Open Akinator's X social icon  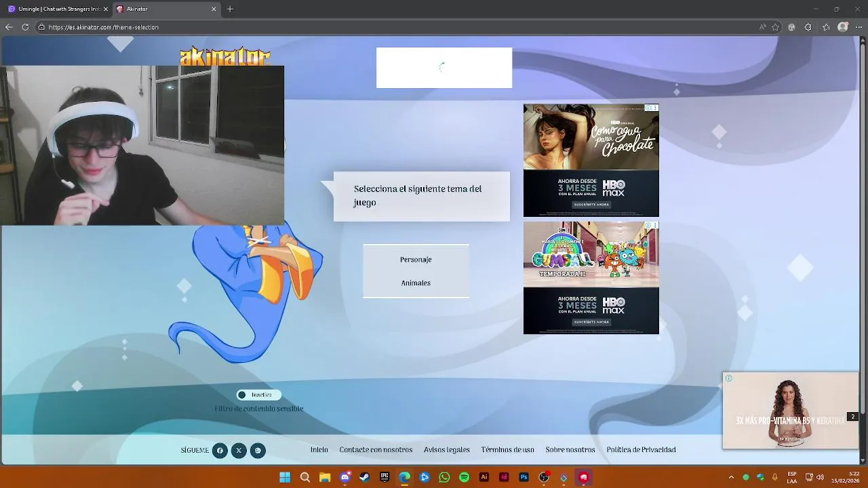click(239, 451)
